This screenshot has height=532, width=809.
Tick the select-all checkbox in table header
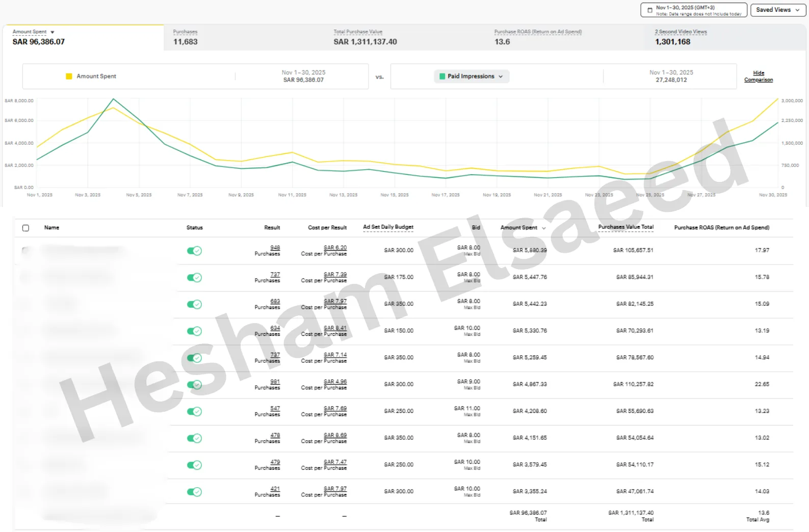[x=26, y=228]
